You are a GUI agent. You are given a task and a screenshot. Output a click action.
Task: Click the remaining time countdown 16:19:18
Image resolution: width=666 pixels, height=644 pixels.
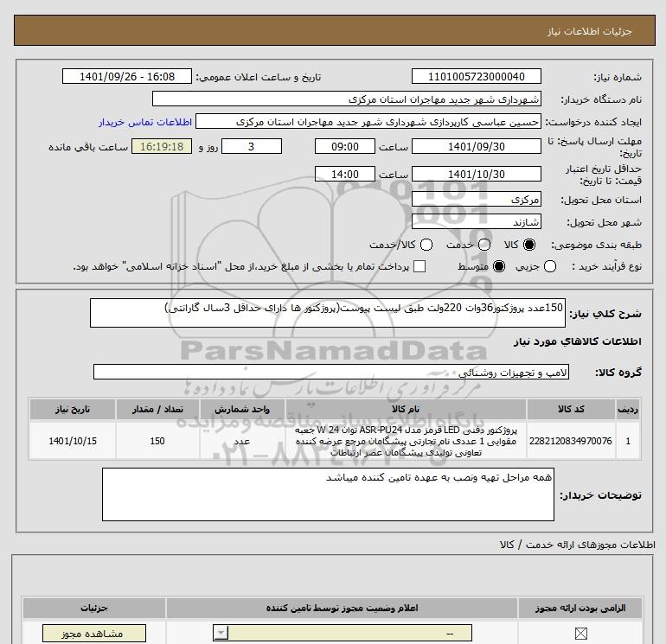pos(162,146)
